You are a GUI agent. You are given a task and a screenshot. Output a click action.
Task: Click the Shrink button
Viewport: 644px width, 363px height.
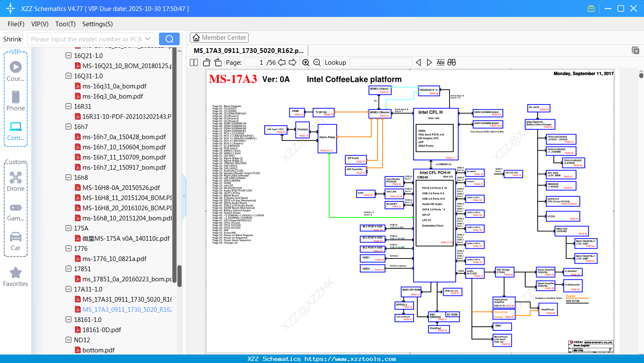13,39
